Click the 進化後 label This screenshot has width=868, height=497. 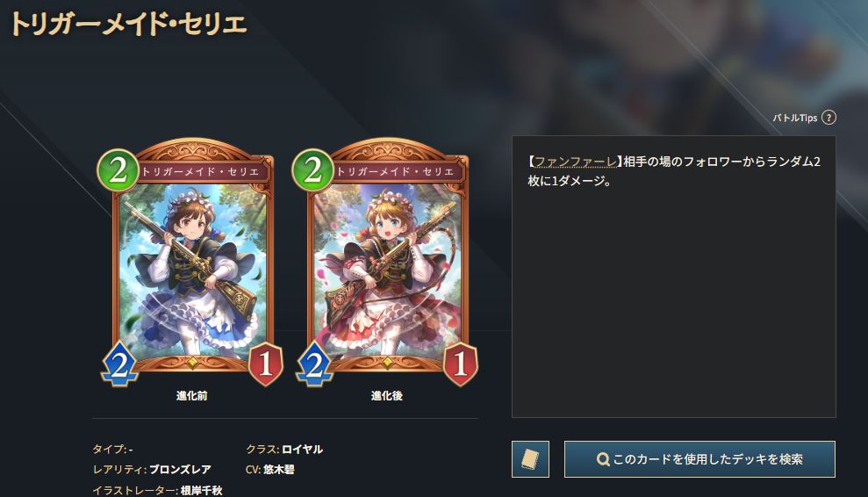point(386,396)
